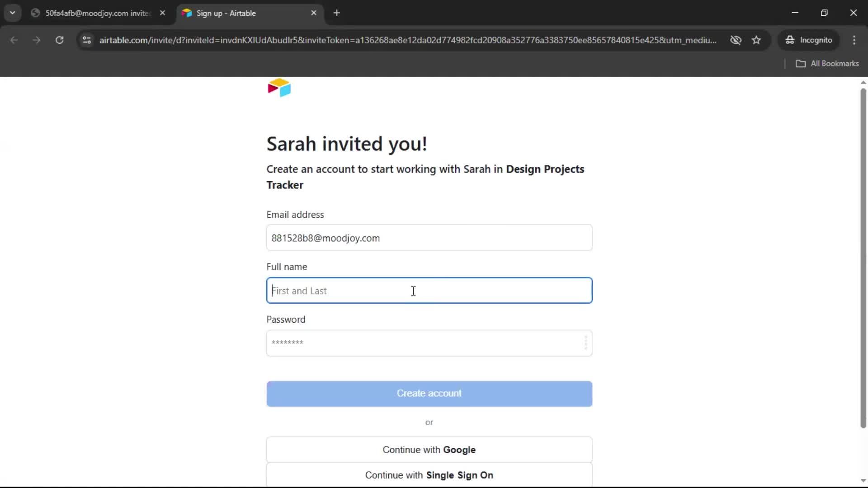The width and height of the screenshot is (868, 488).
Task: Open the tab search dropdown arrow
Action: (x=13, y=13)
